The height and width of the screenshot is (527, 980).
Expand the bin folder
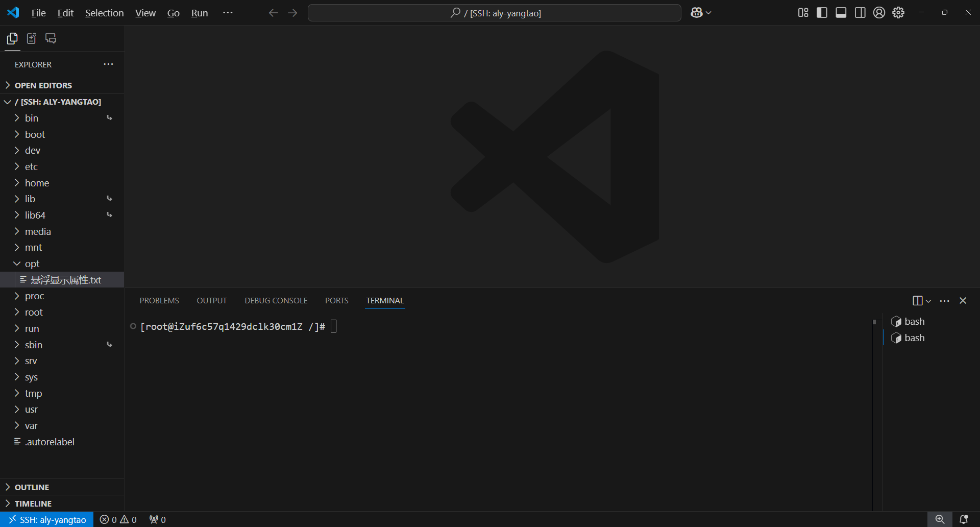pos(62,118)
